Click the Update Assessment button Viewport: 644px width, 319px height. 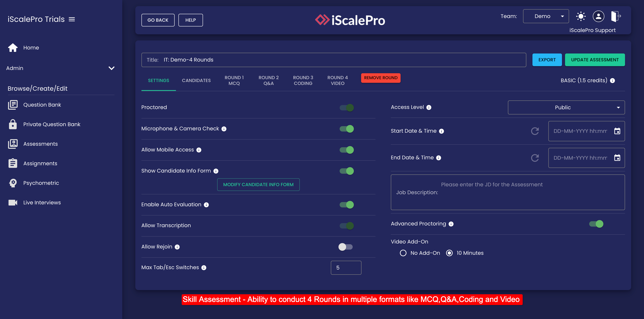point(595,60)
